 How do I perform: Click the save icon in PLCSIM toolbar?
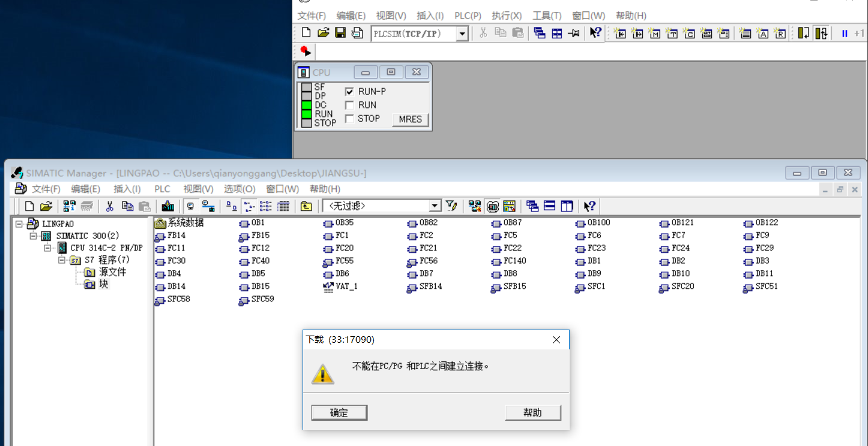click(x=340, y=33)
